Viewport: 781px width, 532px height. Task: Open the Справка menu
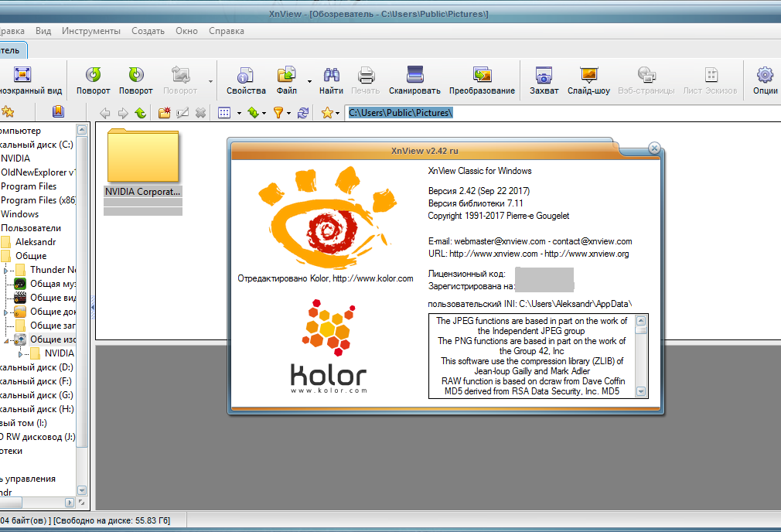pos(227,31)
